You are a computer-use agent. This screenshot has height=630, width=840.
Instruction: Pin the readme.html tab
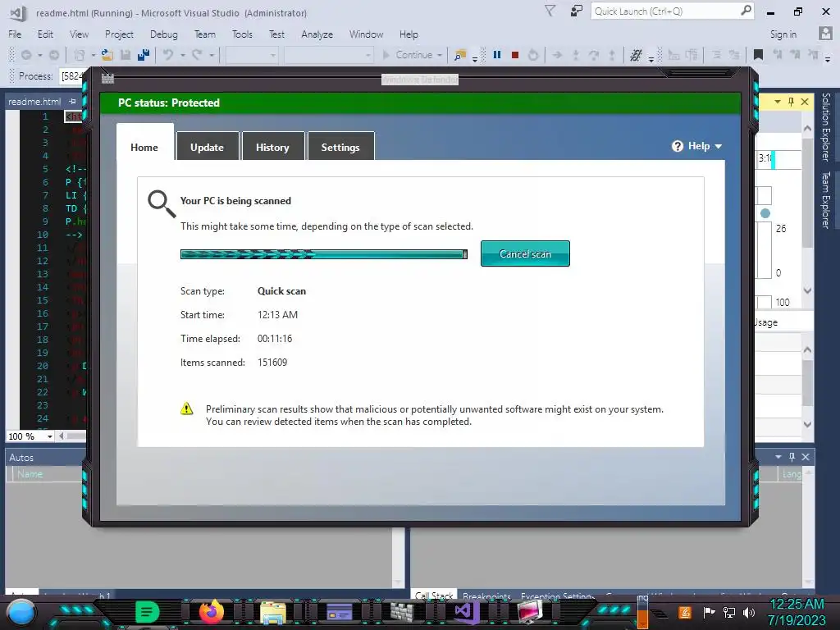click(72, 101)
